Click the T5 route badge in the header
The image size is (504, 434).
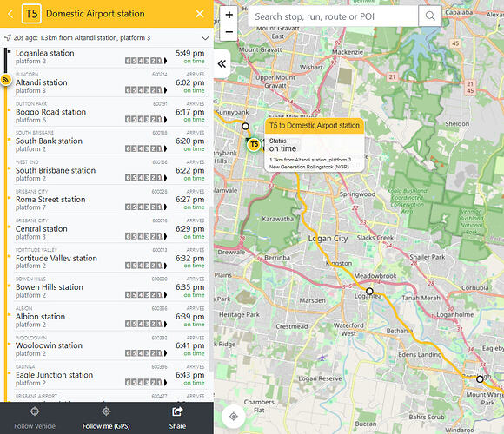tap(31, 14)
